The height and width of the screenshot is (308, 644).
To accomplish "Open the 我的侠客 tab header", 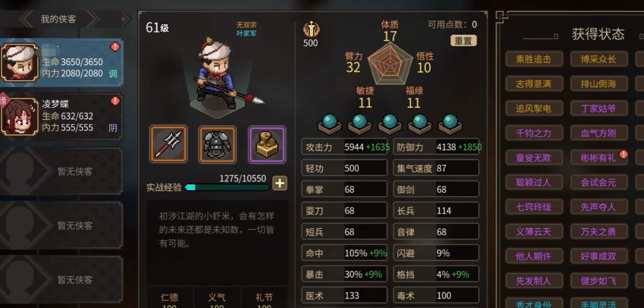I will coord(58,19).
